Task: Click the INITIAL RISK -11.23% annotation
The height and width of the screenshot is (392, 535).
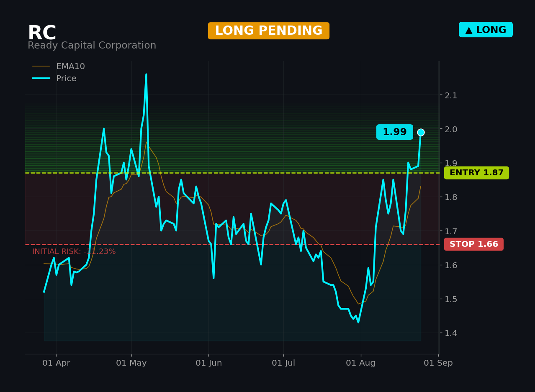Action: coord(74,251)
